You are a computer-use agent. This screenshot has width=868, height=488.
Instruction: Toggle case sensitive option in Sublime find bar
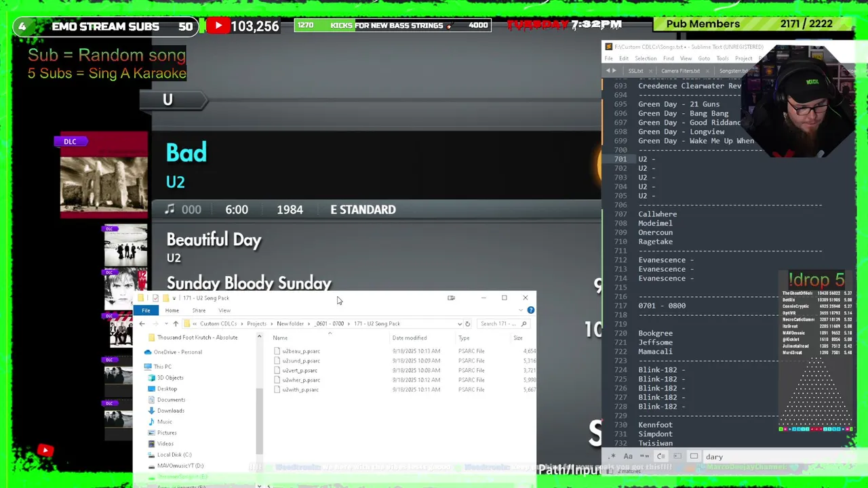[628, 456]
